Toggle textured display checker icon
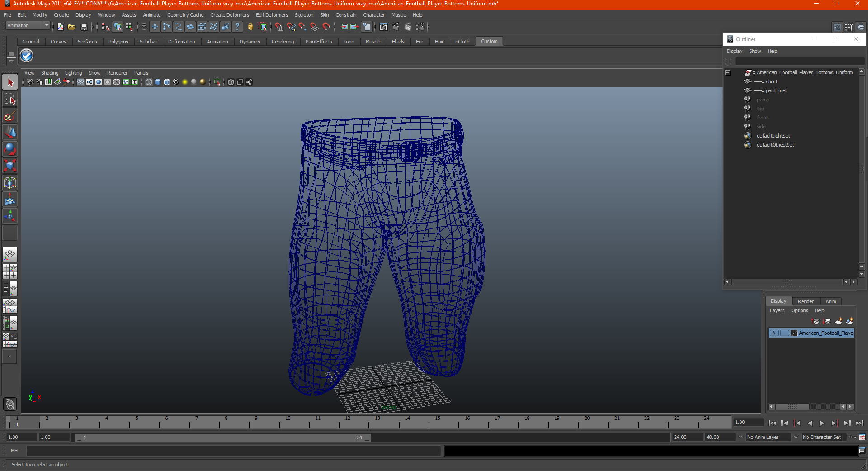Image resolution: width=868 pixels, height=471 pixels. coord(176,82)
